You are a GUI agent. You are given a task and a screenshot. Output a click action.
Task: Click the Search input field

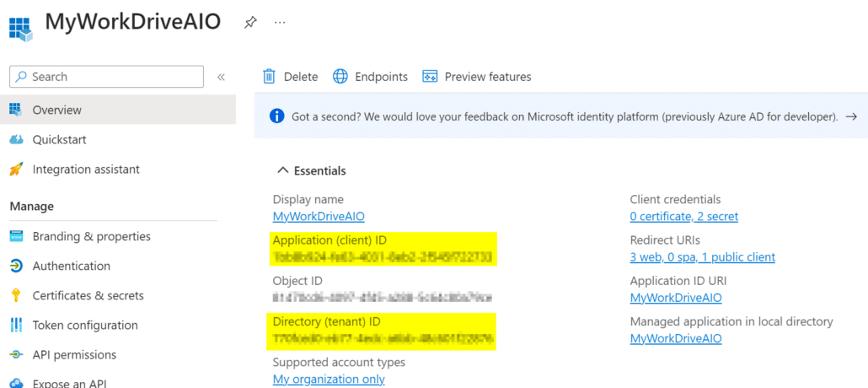(x=106, y=77)
